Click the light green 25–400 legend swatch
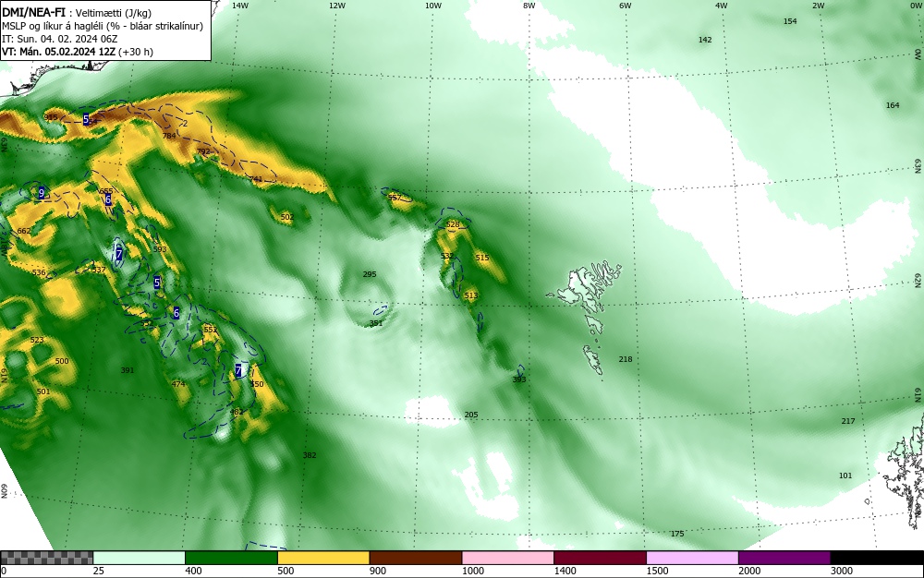Screen dimensions: 924x578 point(140,558)
